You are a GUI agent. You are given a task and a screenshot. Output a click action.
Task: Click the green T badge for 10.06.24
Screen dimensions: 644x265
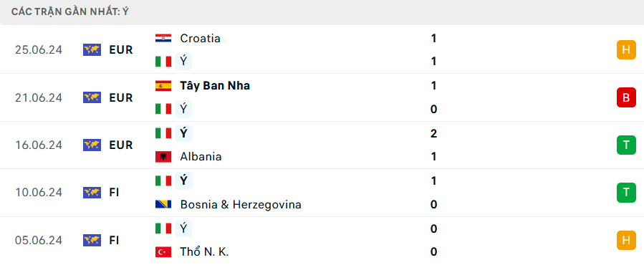tap(626, 192)
